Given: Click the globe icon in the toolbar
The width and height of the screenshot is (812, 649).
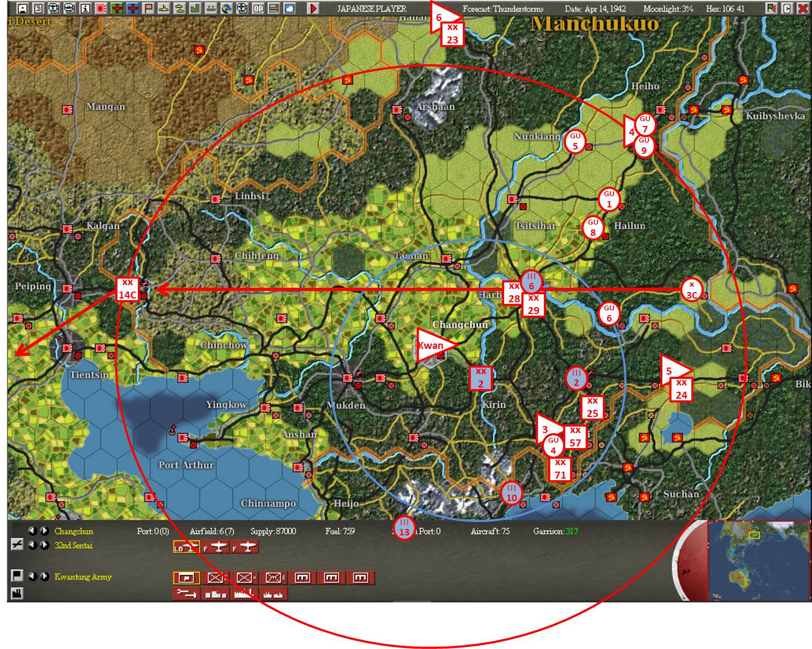Looking at the screenshot, I should 227,8.
